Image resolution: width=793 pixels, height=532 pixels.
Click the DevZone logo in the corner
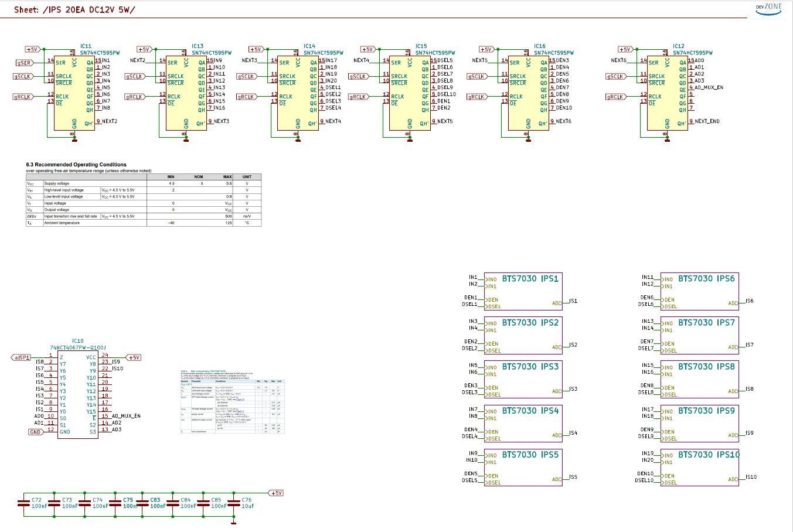click(768, 9)
